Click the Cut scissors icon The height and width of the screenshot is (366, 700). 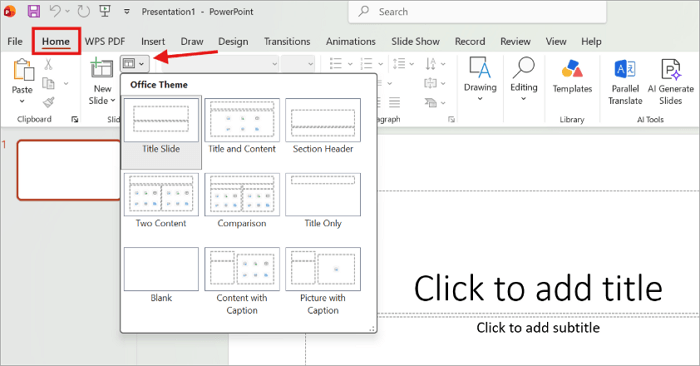[48, 64]
